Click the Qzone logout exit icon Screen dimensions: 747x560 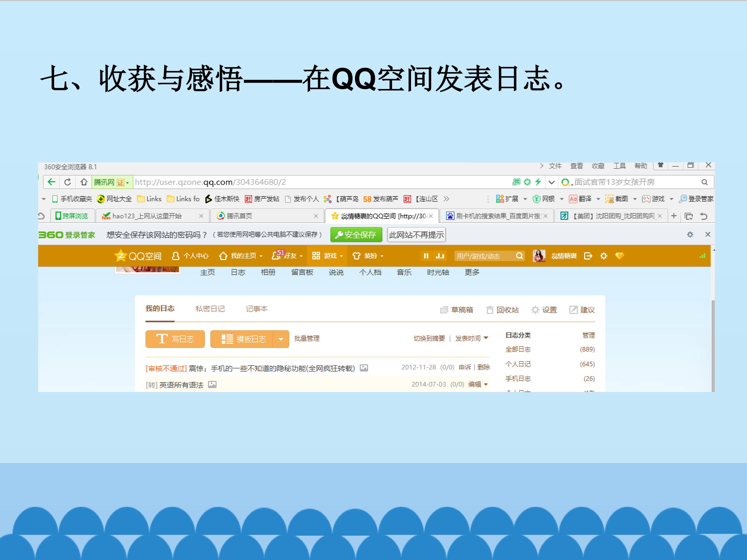pyautogui.click(x=588, y=256)
